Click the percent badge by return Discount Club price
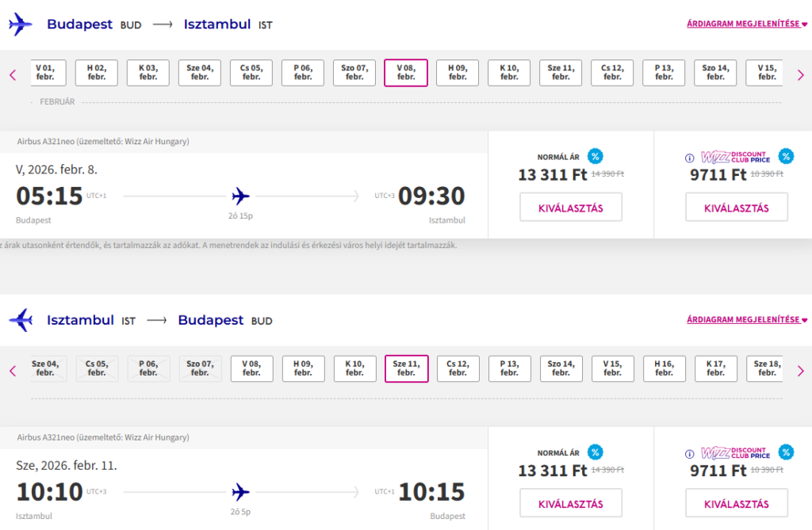This screenshot has width=812, height=530. click(x=785, y=452)
